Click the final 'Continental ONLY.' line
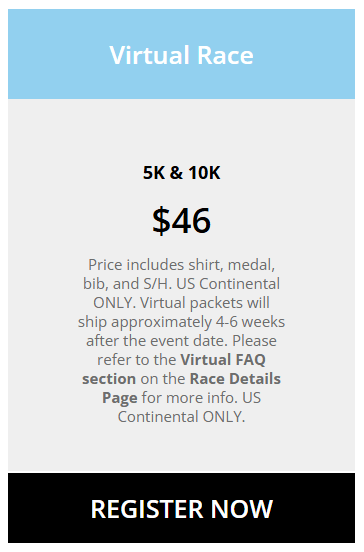 tap(181, 417)
